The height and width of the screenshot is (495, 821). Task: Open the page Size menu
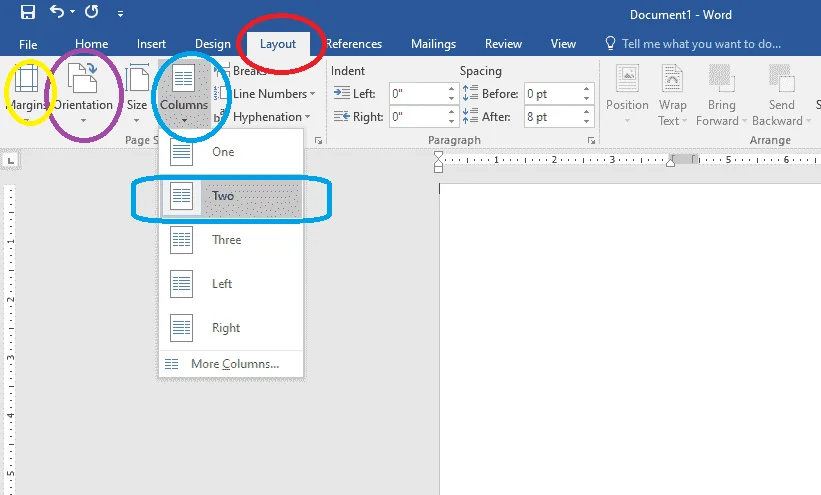tap(137, 93)
